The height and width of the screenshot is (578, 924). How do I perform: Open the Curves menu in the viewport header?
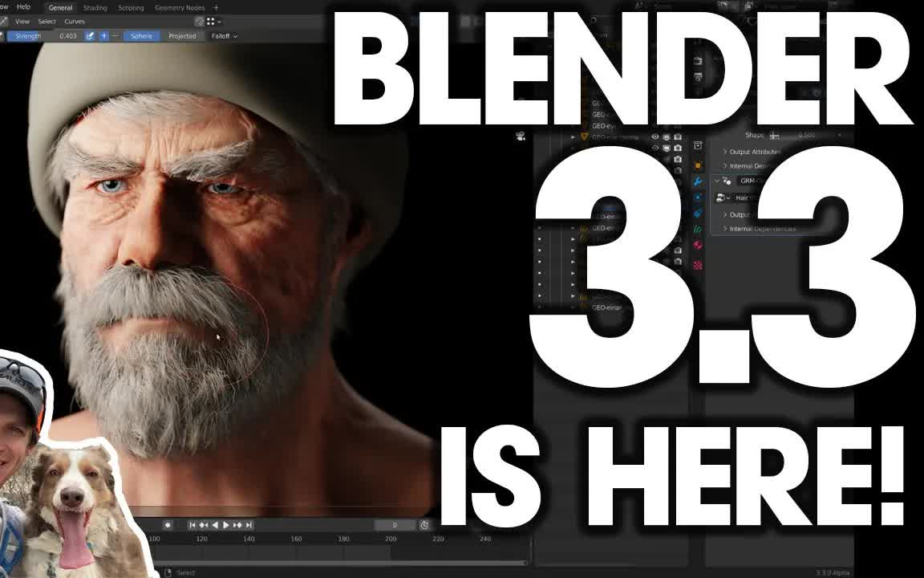point(74,22)
